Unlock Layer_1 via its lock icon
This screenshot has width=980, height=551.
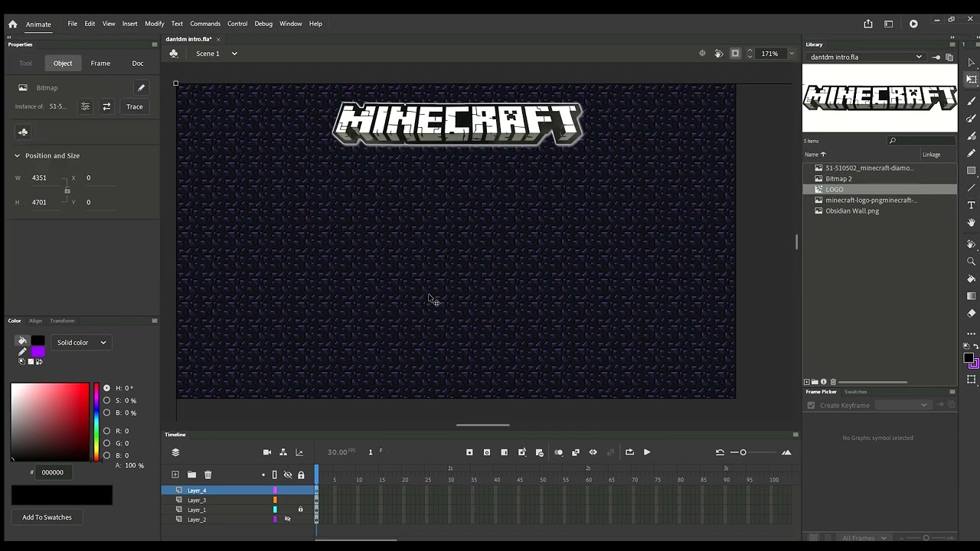pyautogui.click(x=300, y=510)
